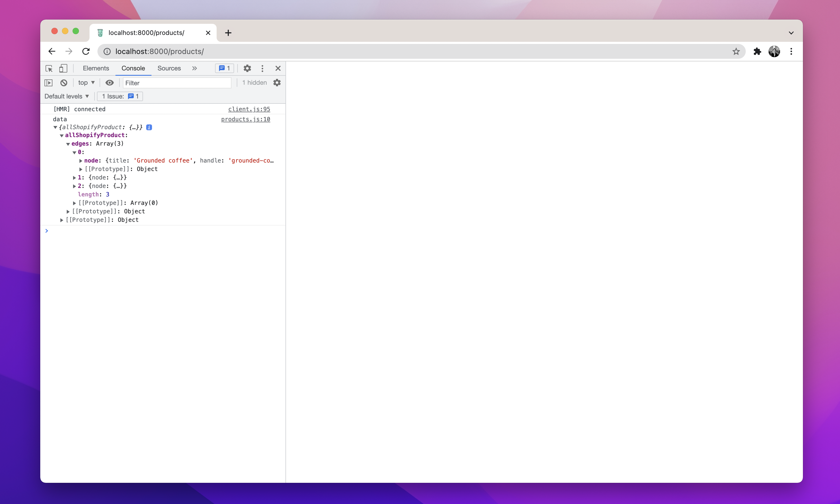Open console settings gear near hidden count
The width and height of the screenshot is (840, 504).
pos(277,83)
